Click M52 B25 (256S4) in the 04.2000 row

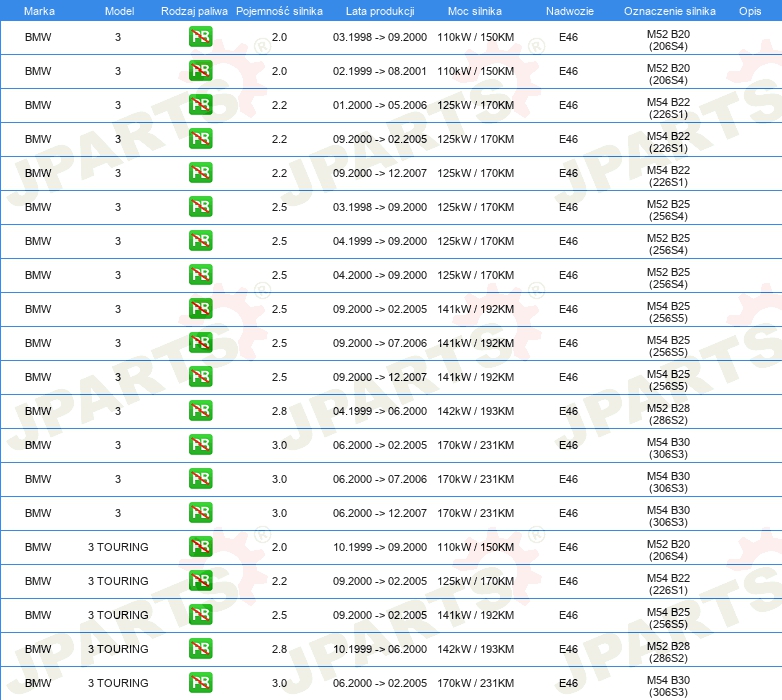click(x=668, y=278)
